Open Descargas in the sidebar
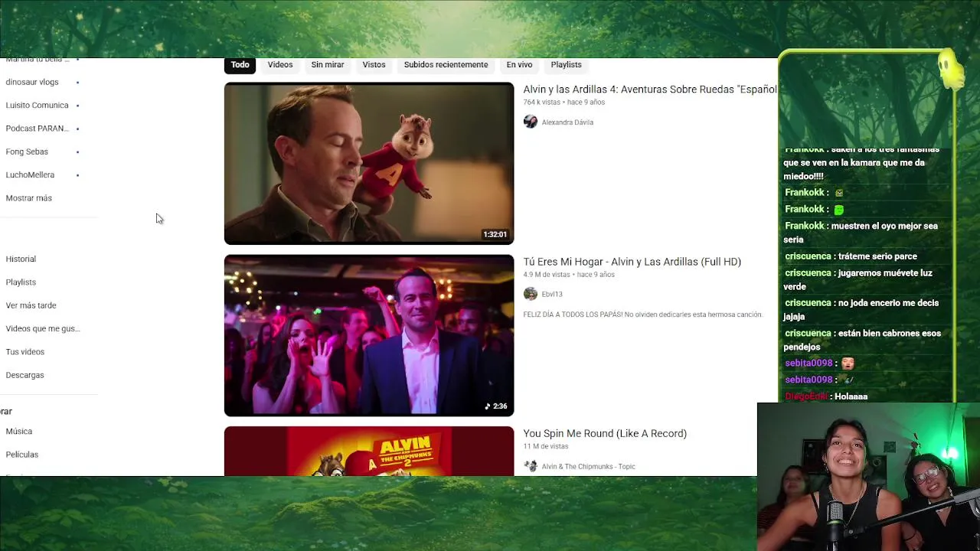 (x=24, y=375)
